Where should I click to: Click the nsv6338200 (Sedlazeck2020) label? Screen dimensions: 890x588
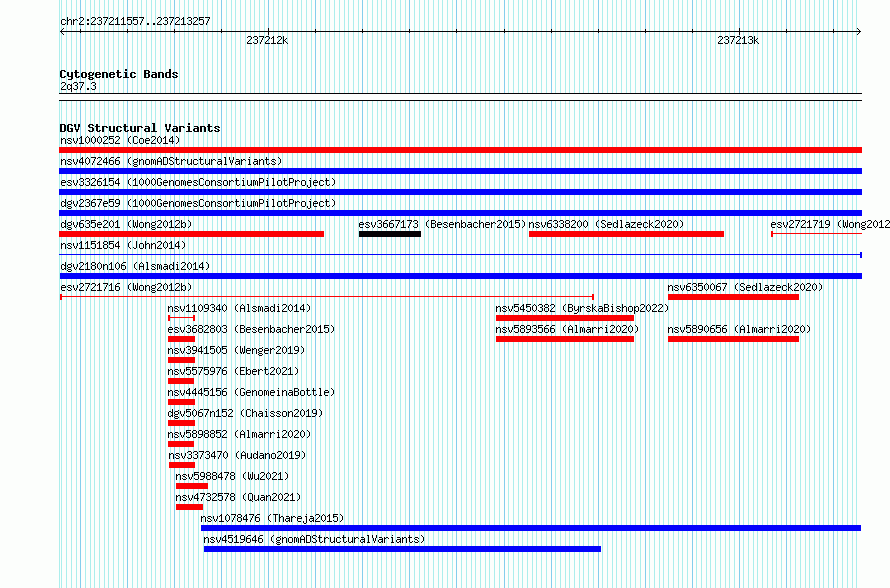(606, 224)
